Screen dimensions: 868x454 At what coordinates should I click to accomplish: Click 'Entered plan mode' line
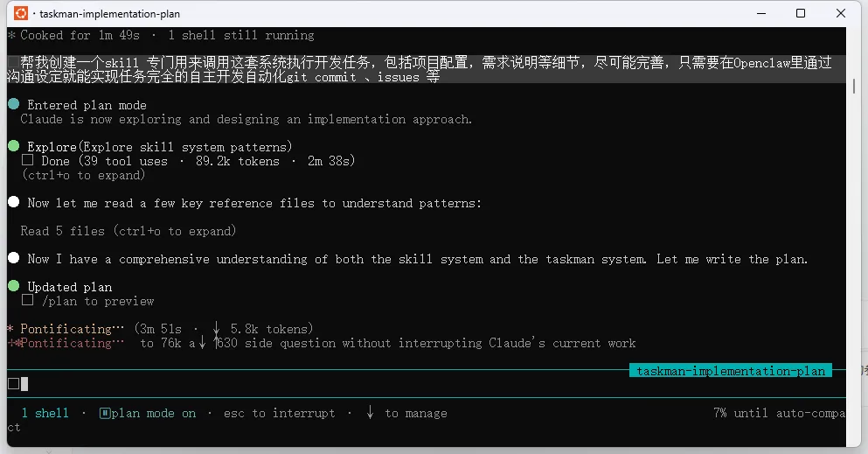87,105
